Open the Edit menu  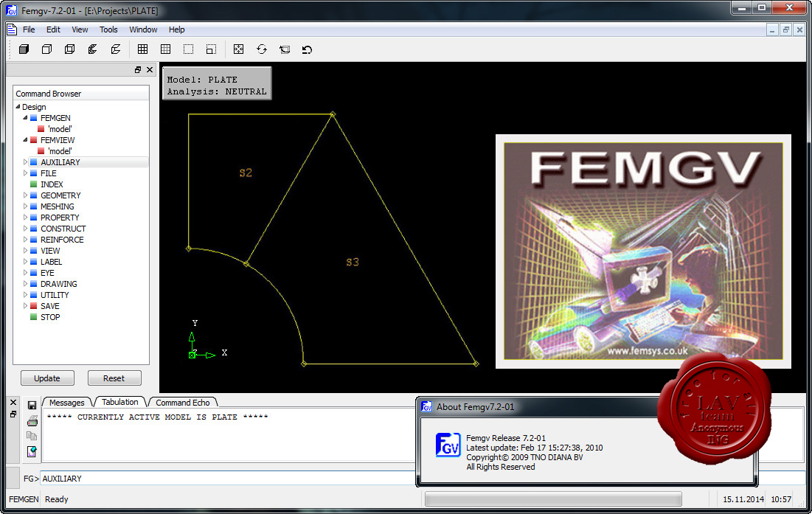coord(53,29)
